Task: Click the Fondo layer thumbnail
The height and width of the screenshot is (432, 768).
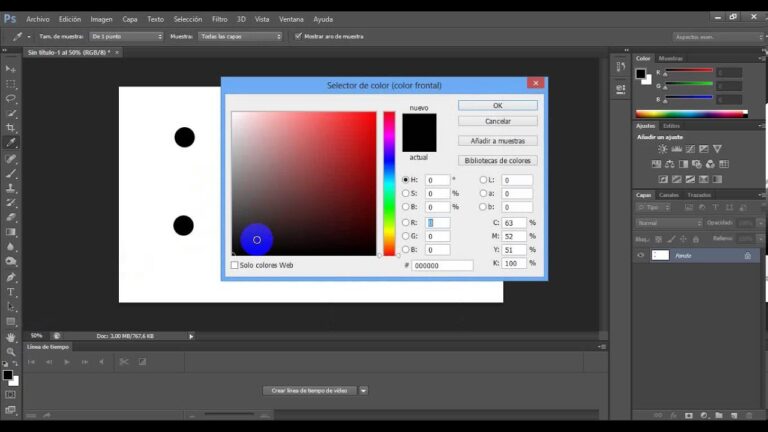Action: pos(660,255)
